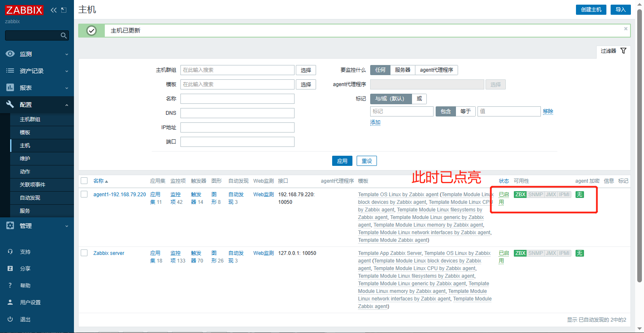This screenshot has width=644, height=333.
Task: Open 模板 选择 picker
Action: pyautogui.click(x=306, y=84)
